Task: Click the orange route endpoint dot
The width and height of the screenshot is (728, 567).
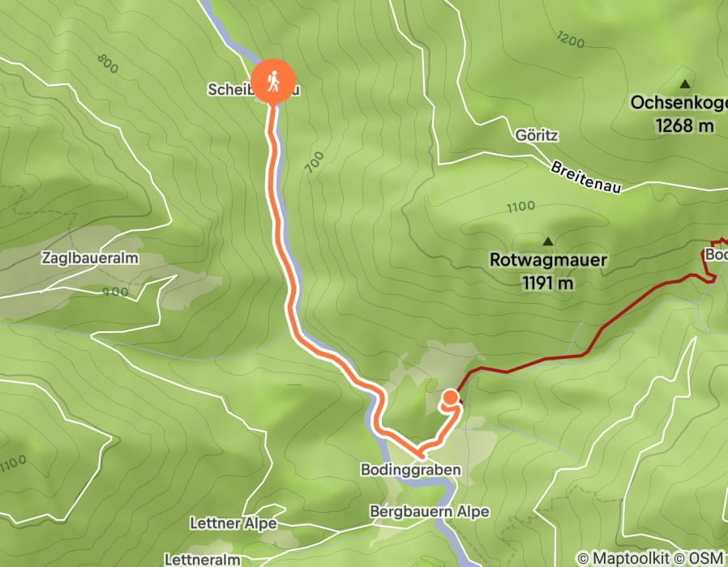Action: (x=450, y=398)
